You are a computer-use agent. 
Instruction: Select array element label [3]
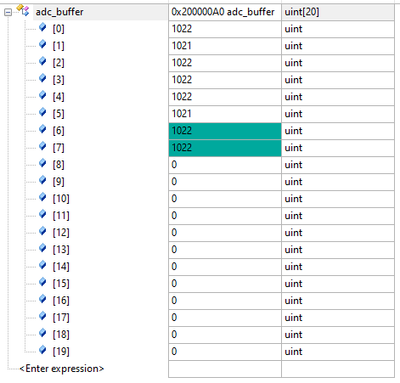(x=58, y=80)
